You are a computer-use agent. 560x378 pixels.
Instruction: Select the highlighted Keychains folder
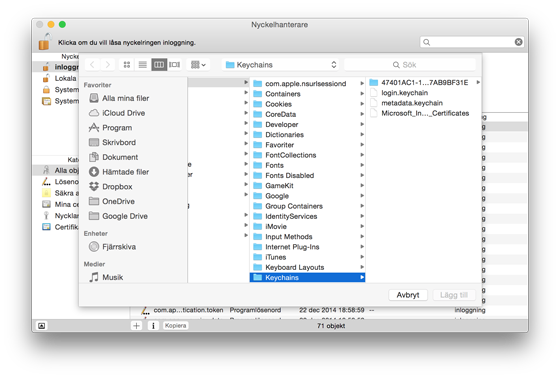pos(308,278)
